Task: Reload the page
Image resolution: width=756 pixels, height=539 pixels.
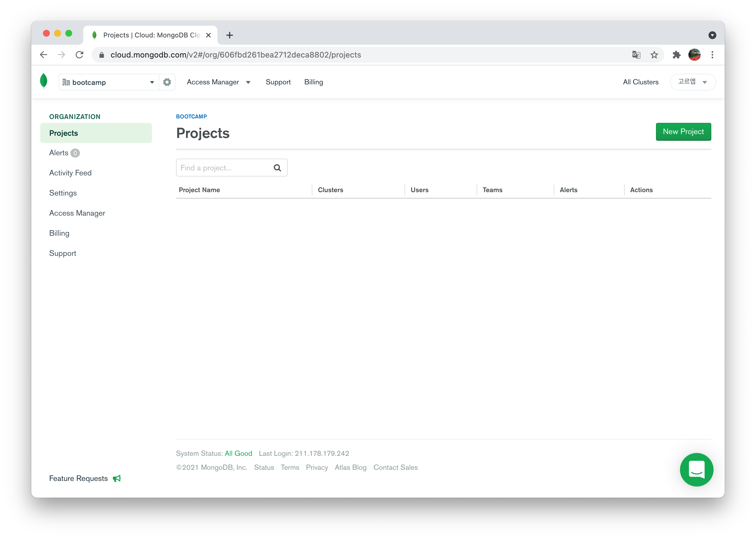Action: click(x=79, y=55)
